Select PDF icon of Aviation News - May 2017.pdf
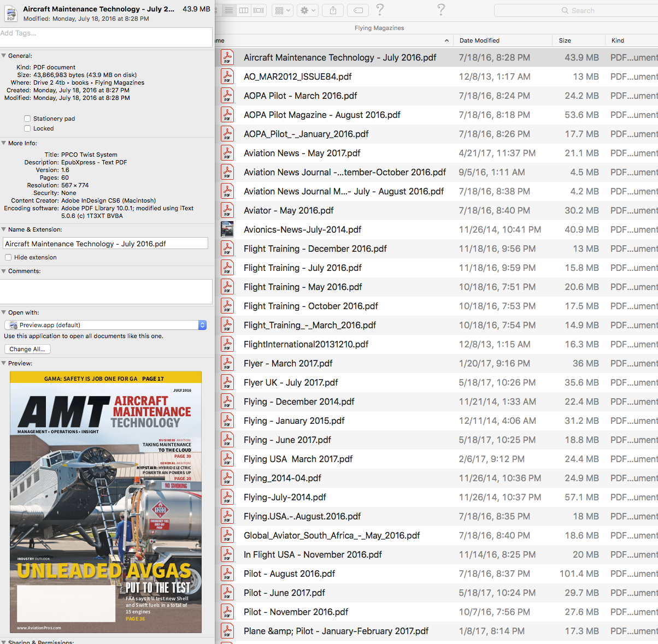The width and height of the screenshot is (658, 644). point(227,153)
